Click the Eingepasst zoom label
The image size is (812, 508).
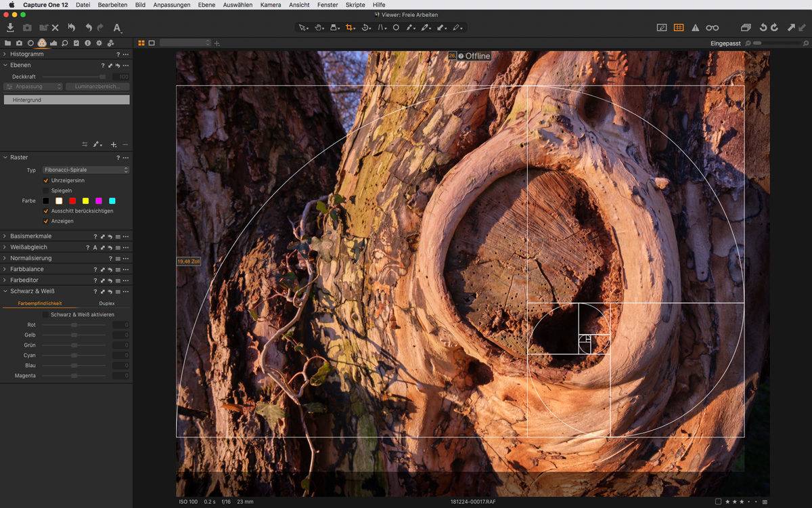726,43
